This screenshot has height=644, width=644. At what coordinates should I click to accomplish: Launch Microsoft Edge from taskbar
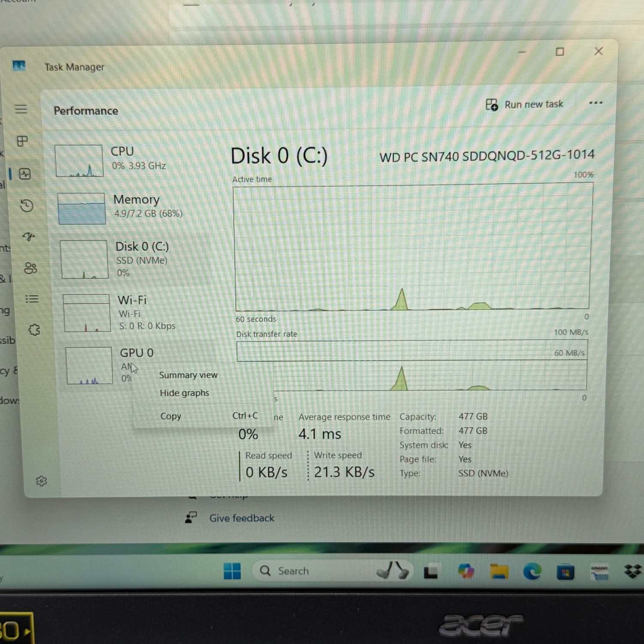coord(532,572)
